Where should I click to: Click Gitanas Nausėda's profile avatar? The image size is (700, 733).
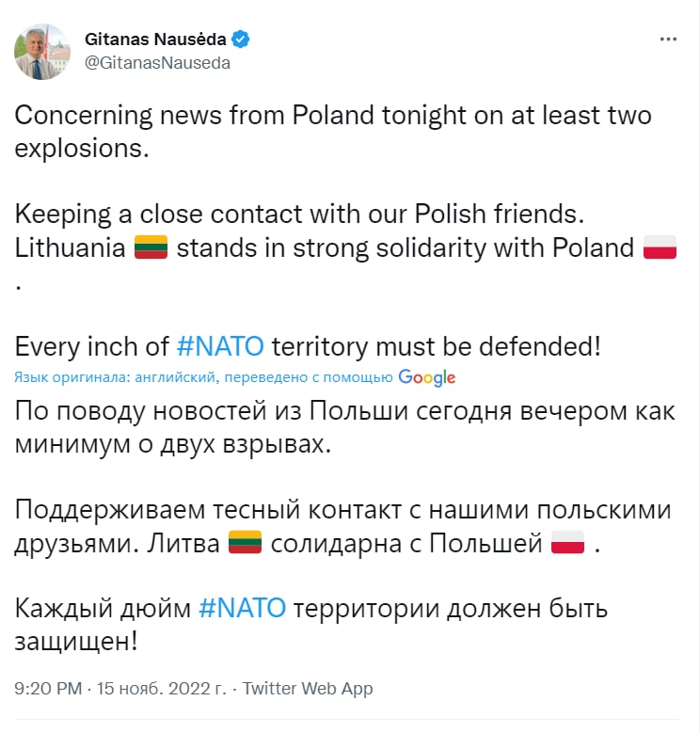coord(42,51)
